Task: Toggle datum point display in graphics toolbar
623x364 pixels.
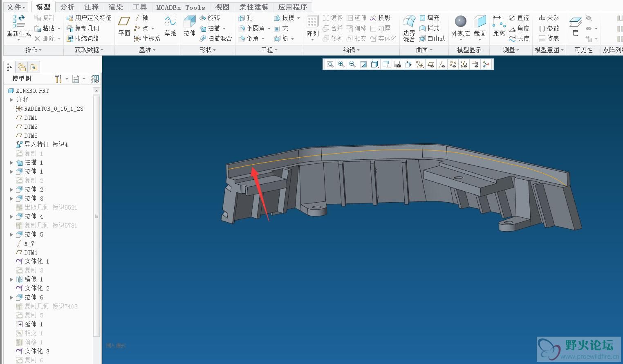Action: [x=453, y=65]
